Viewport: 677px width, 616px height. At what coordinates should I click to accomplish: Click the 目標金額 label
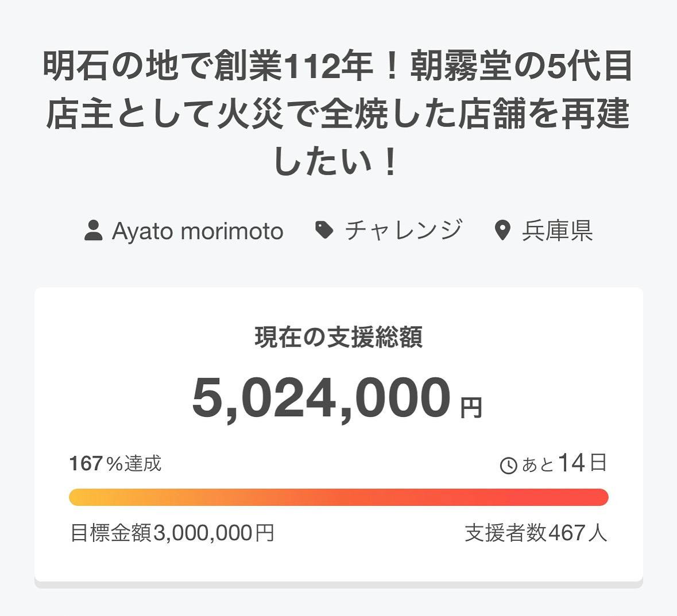click(x=111, y=533)
